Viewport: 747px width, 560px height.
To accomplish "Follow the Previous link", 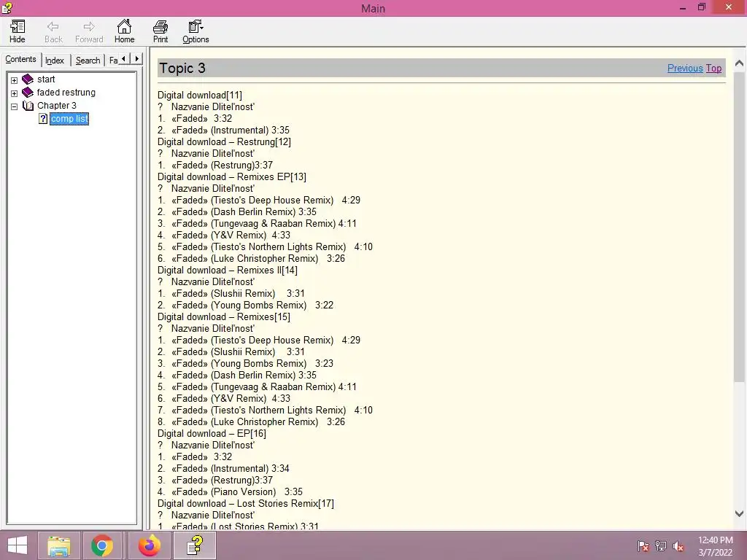I will coord(685,68).
